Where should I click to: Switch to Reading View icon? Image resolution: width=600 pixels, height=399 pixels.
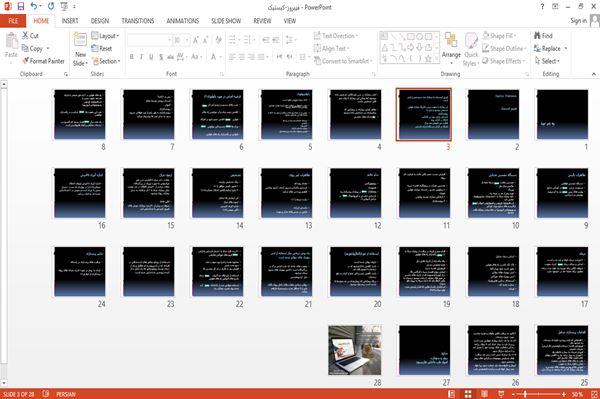coord(484,394)
